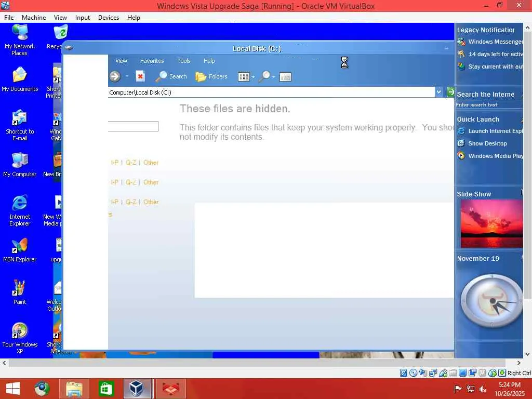
Task: Open VirtualBox Machine menu
Action: coord(34,18)
